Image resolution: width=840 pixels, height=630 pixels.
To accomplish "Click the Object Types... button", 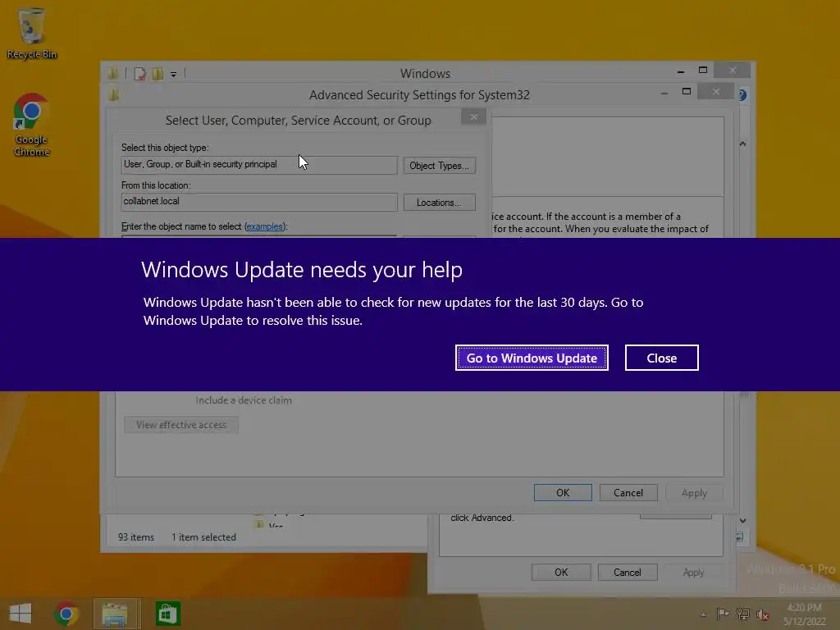I will tap(440, 166).
